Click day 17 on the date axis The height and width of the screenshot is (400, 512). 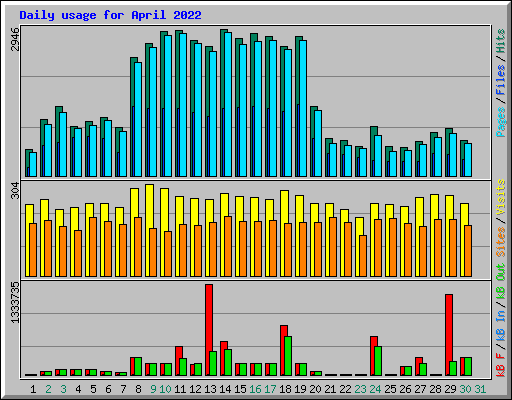click(270, 389)
